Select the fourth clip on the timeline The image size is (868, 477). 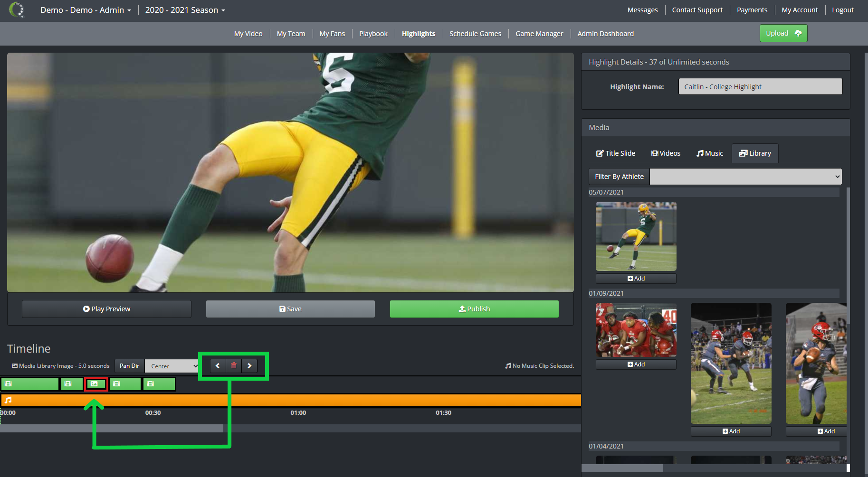[x=125, y=384]
